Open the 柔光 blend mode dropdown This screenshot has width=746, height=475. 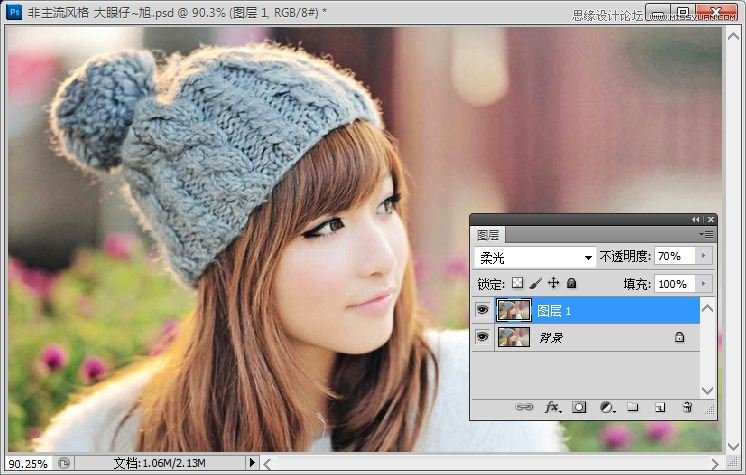pyautogui.click(x=536, y=257)
